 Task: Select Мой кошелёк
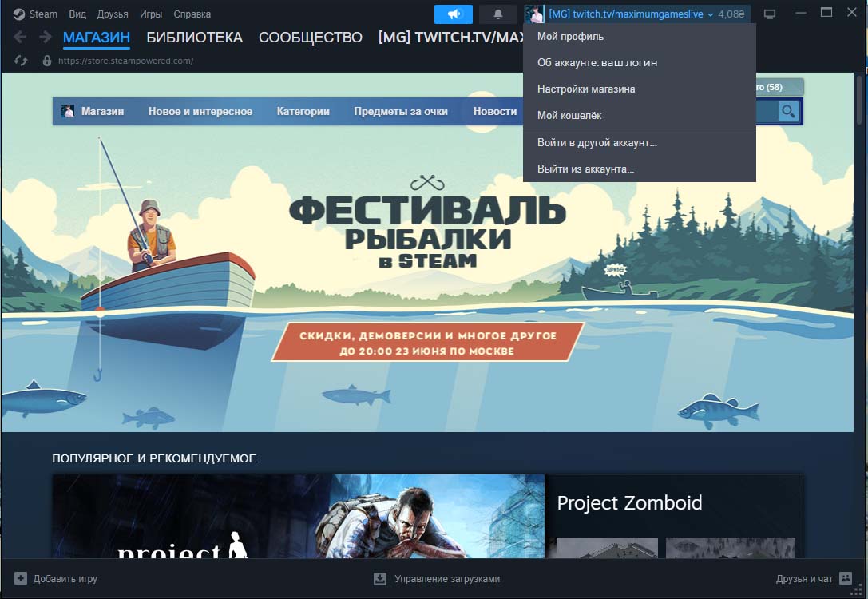click(640, 115)
